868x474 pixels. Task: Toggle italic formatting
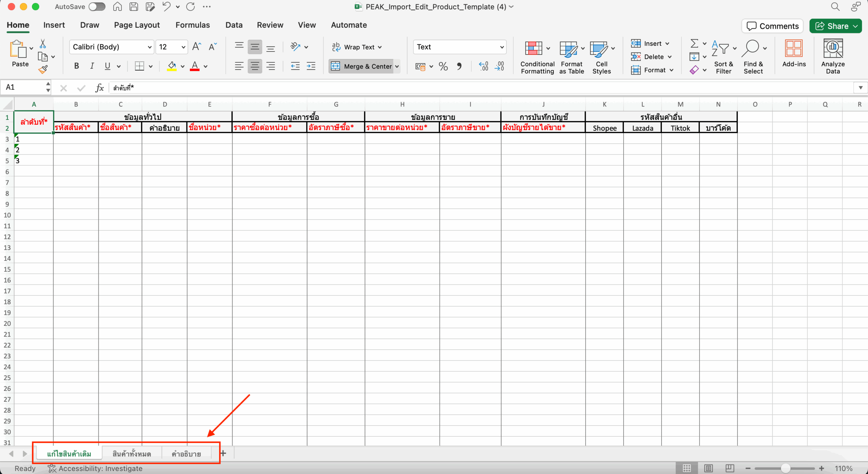(x=92, y=66)
